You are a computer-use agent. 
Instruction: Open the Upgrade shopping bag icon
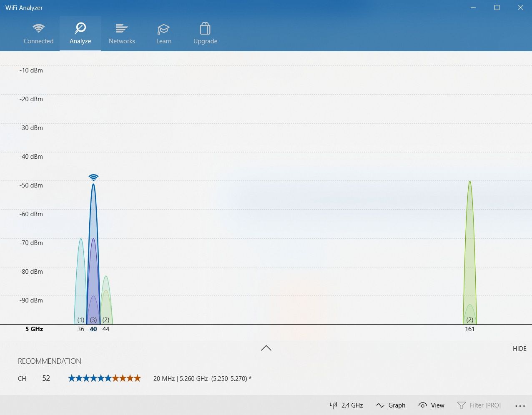click(205, 28)
